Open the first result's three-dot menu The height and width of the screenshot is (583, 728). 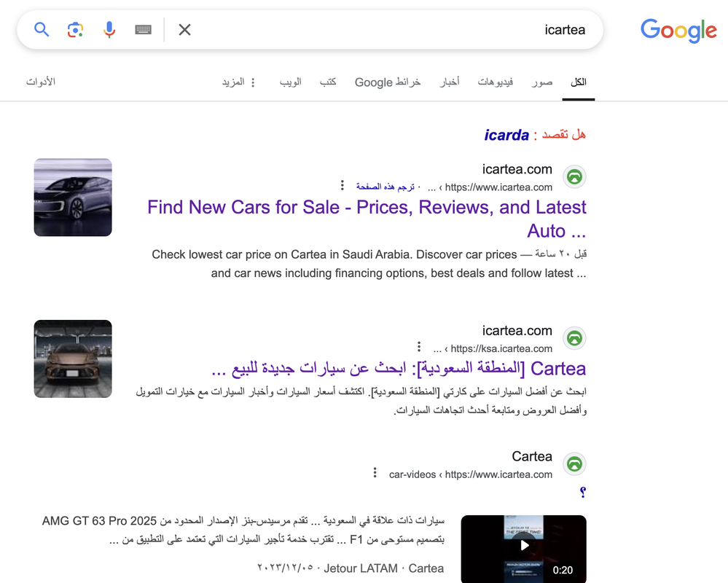tap(343, 185)
